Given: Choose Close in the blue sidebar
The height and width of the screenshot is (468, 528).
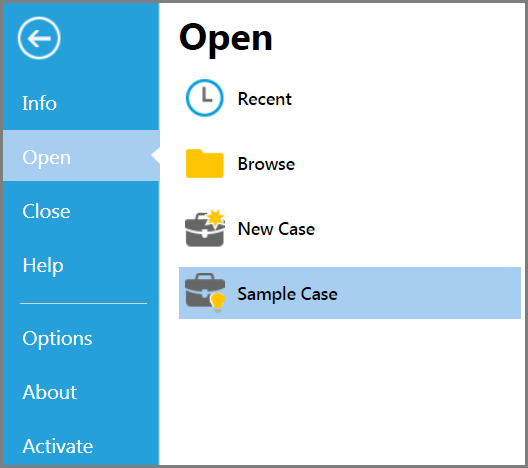Looking at the screenshot, I should coord(46,211).
